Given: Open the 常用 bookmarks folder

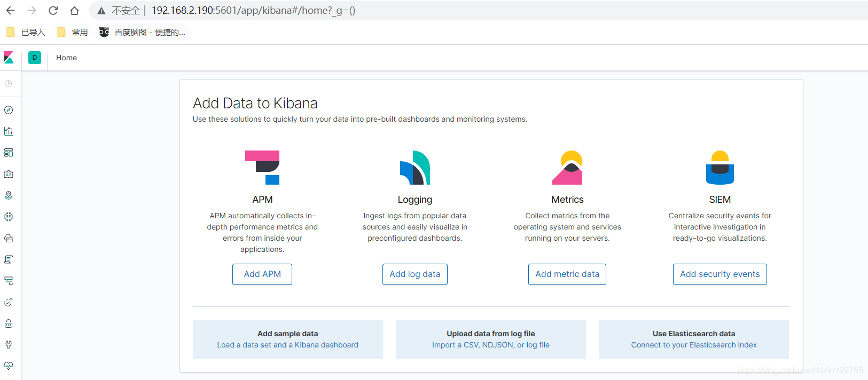Looking at the screenshot, I should point(73,32).
